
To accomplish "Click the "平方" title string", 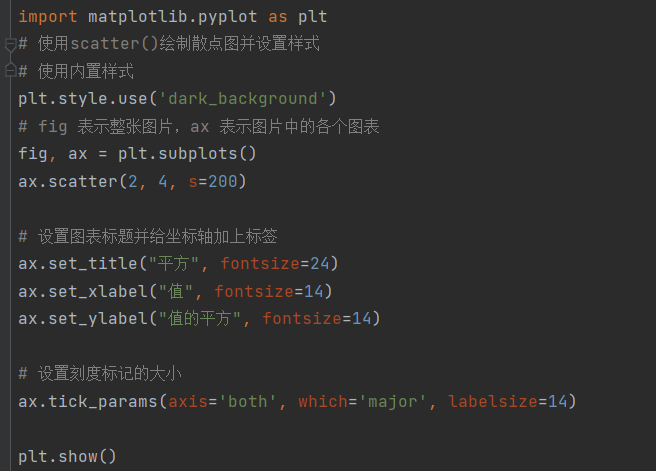I will (173, 264).
